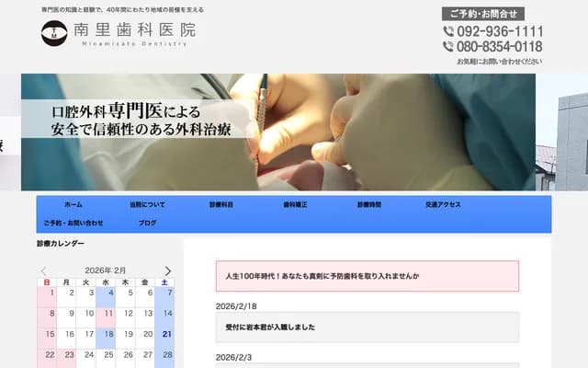The height and width of the screenshot is (368, 588).
Task: Click the 南里歯科医院 site title
Action: 135,29
